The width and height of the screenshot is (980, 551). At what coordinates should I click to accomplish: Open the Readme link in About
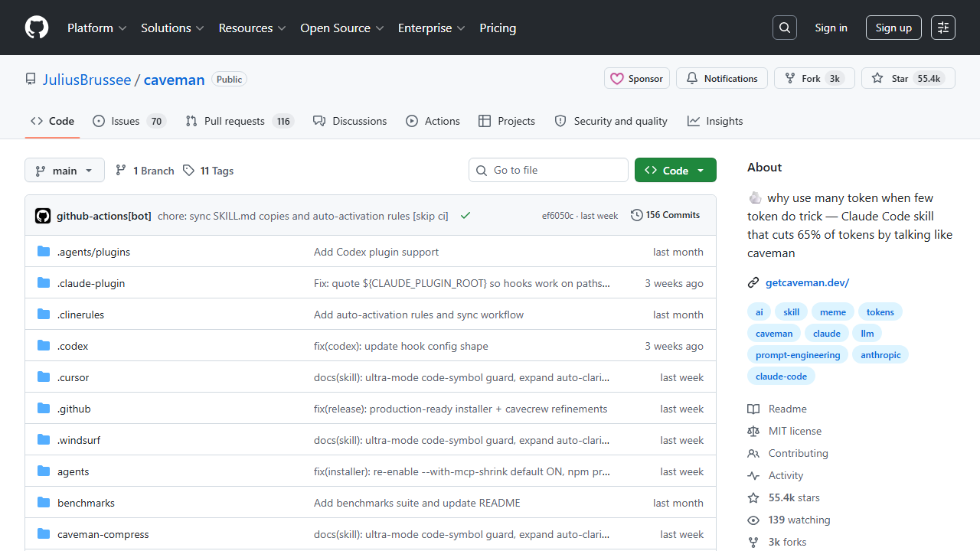click(x=777, y=409)
